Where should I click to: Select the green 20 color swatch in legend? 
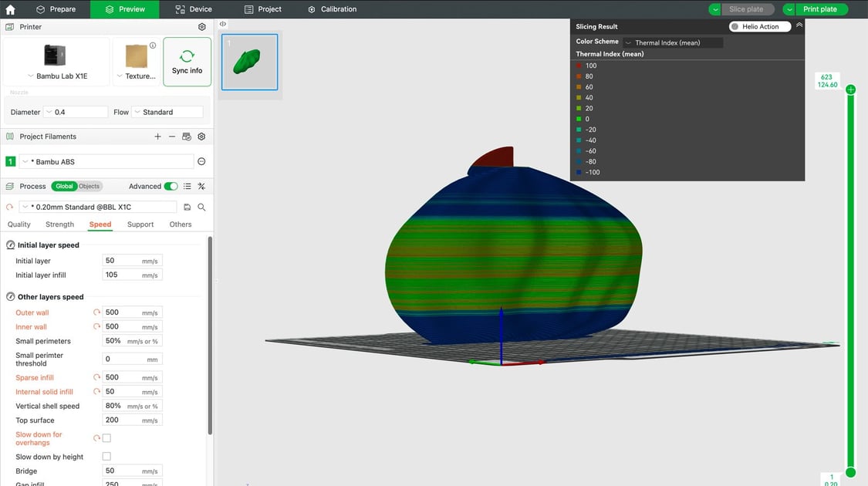click(579, 107)
